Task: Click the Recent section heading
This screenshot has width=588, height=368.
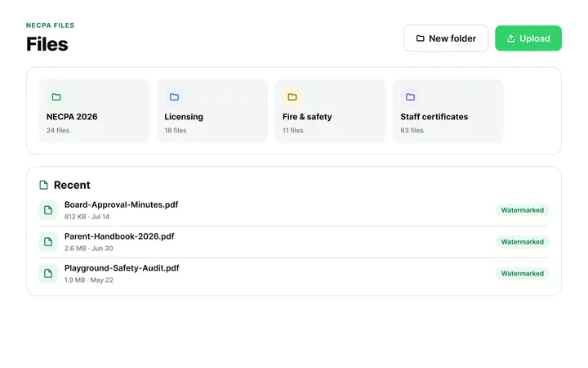Action: pyautogui.click(x=72, y=185)
